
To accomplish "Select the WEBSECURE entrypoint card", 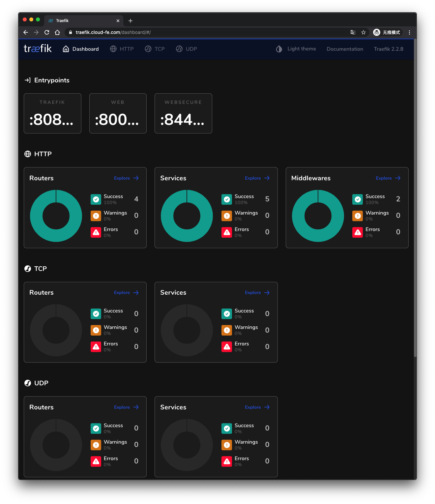I will (x=183, y=113).
